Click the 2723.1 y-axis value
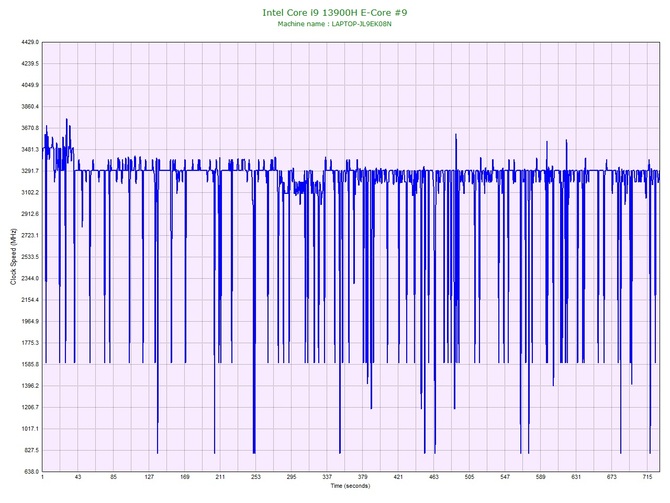This screenshot has width=670, height=503. pyautogui.click(x=30, y=235)
